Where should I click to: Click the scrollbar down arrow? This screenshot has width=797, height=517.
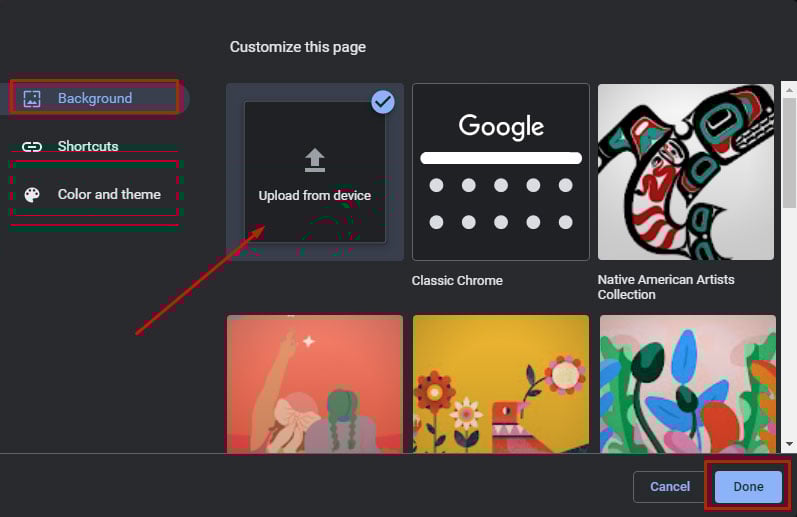[x=789, y=444]
